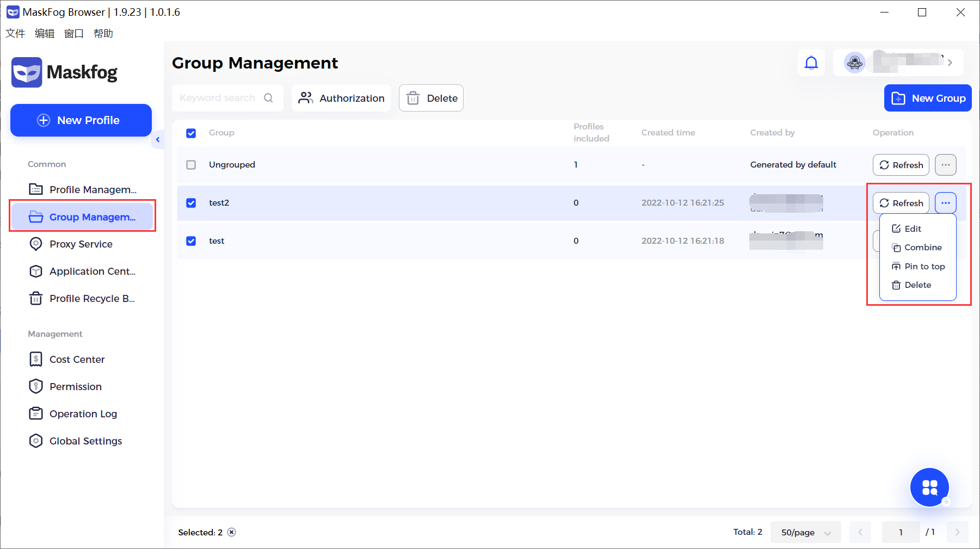Uncheck the test row checkbox

(x=191, y=241)
